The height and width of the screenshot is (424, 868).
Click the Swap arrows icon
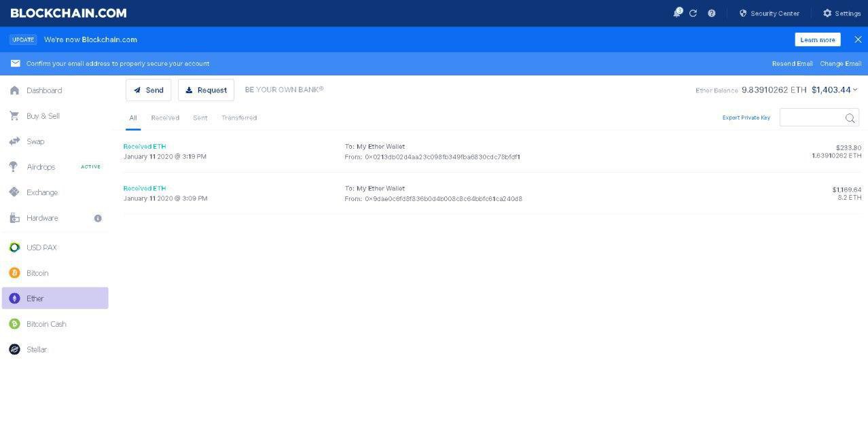(14, 141)
